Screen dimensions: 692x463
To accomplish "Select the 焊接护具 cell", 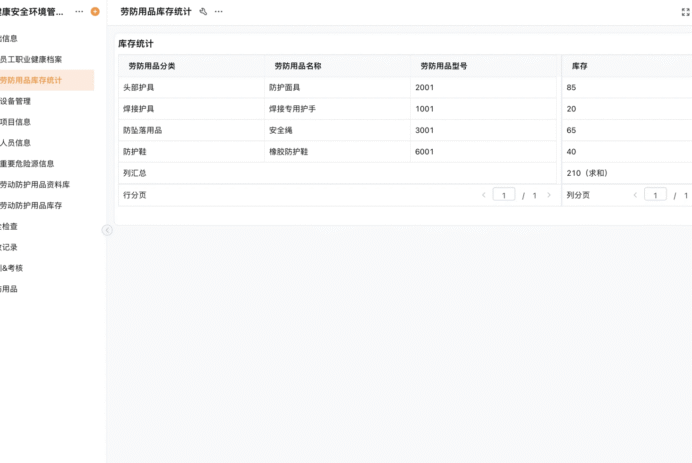I will tap(191, 109).
